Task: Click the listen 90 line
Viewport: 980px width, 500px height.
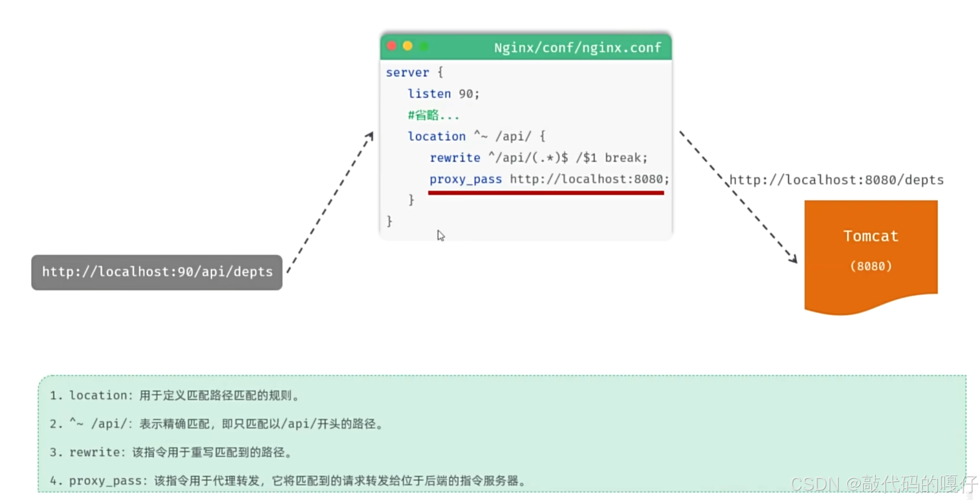Action: [x=443, y=94]
